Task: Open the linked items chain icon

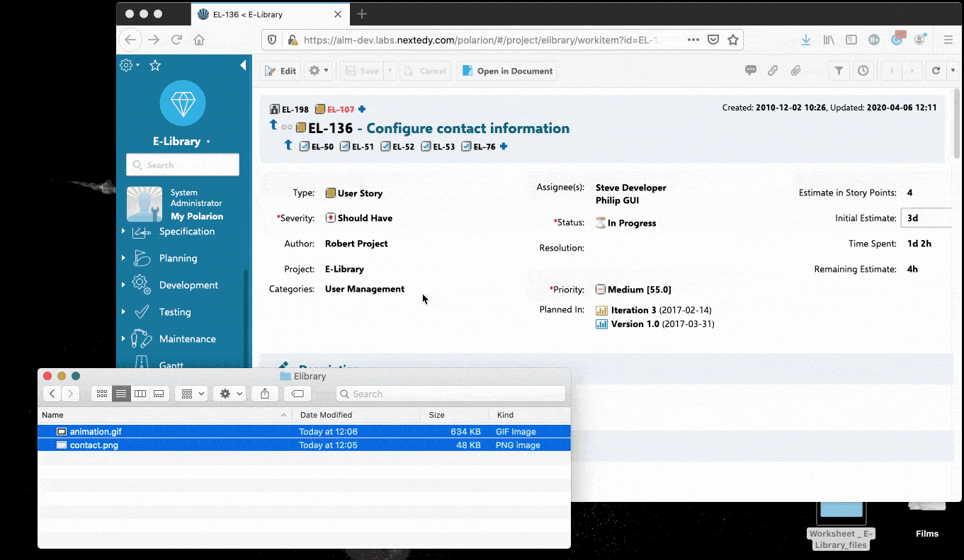Action: (x=773, y=71)
